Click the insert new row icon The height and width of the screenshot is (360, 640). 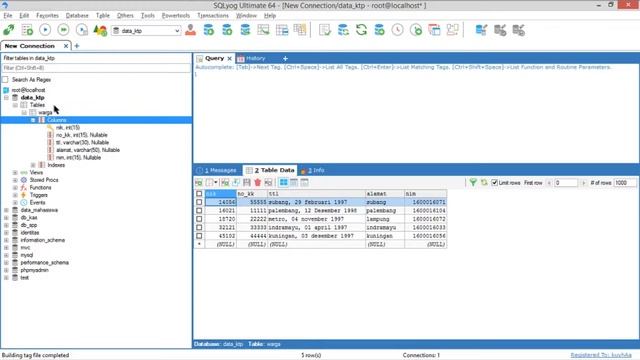pyautogui.click(x=225, y=182)
